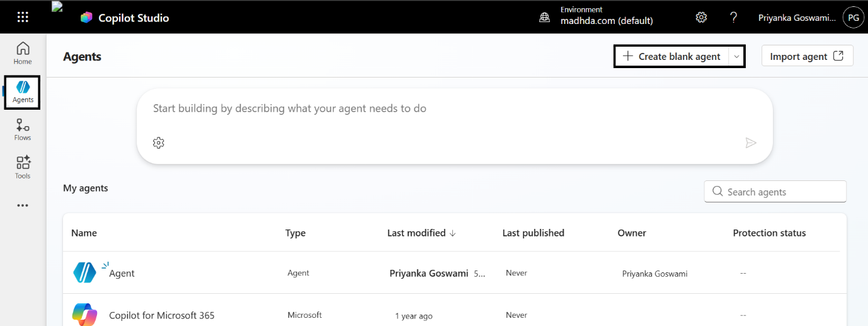Click Priyanka Goswami in Last modified column
The image size is (868, 326).
(x=429, y=273)
